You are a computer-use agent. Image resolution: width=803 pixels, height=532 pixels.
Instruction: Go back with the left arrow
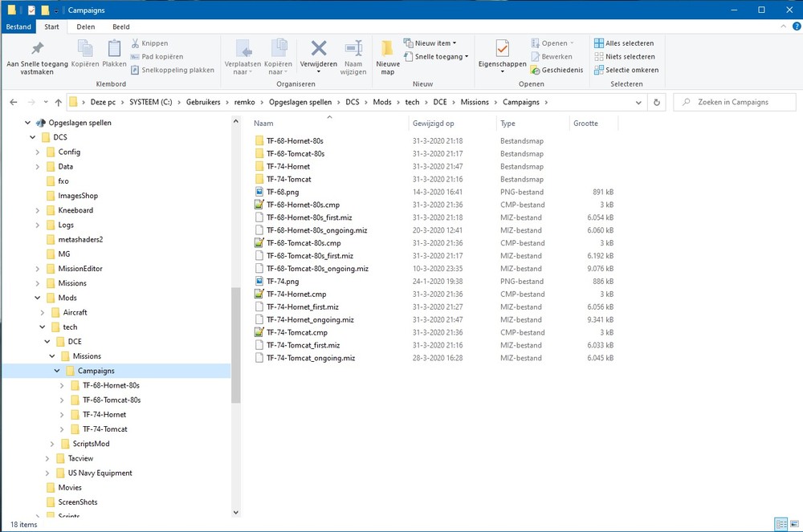coord(14,103)
